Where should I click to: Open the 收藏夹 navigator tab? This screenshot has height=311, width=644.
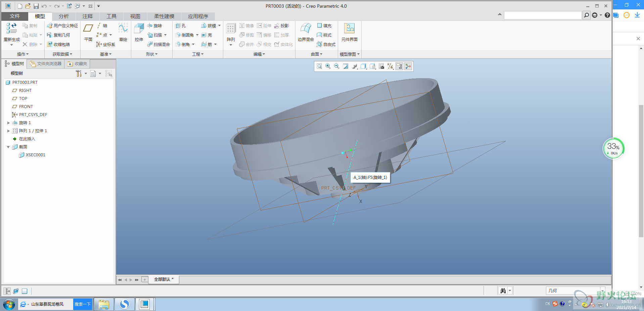78,63
